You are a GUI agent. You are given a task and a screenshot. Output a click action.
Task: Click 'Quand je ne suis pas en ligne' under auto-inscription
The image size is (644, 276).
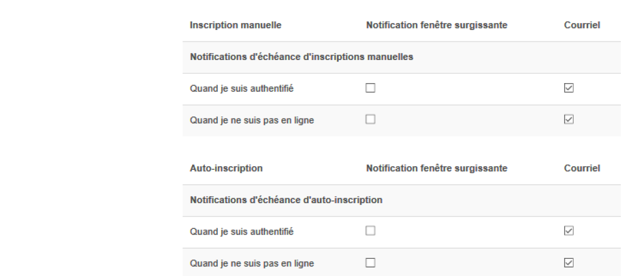pyautogui.click(x=252, y=263)
